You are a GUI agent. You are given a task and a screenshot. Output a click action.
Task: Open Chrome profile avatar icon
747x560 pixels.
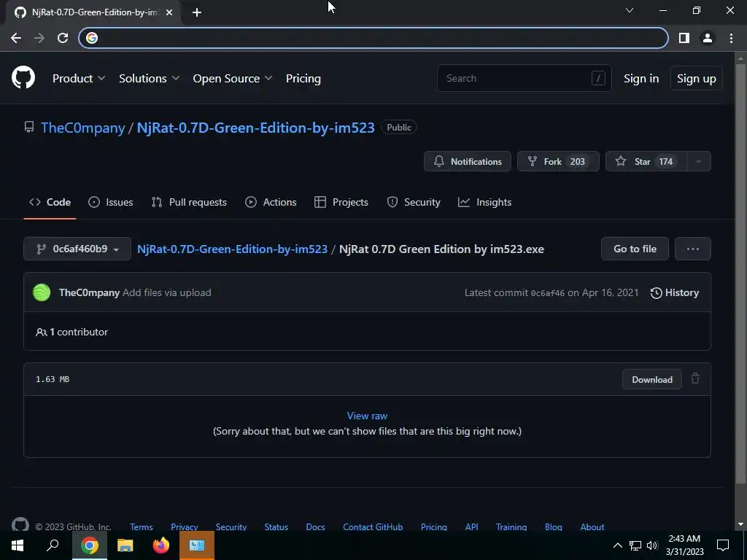pos(708,38)
